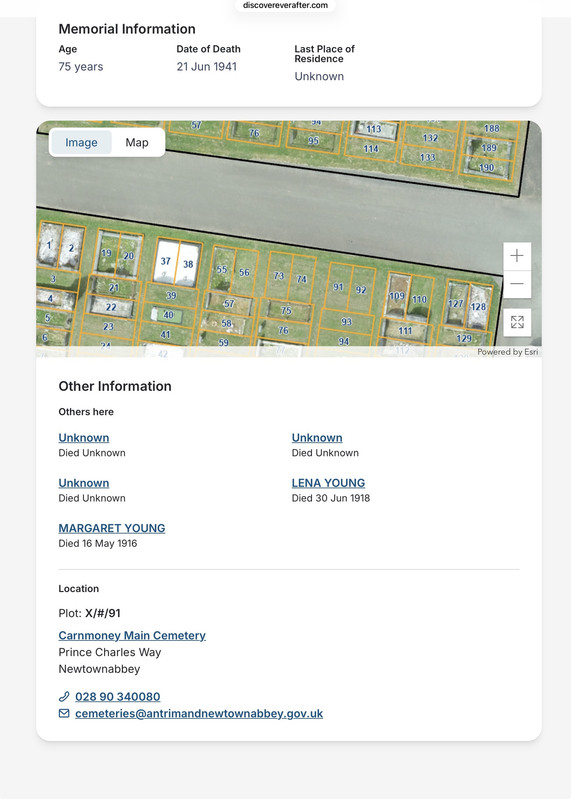Open the first Unknown record in left column
The image size is (571, 799).
tap(84, 438)
